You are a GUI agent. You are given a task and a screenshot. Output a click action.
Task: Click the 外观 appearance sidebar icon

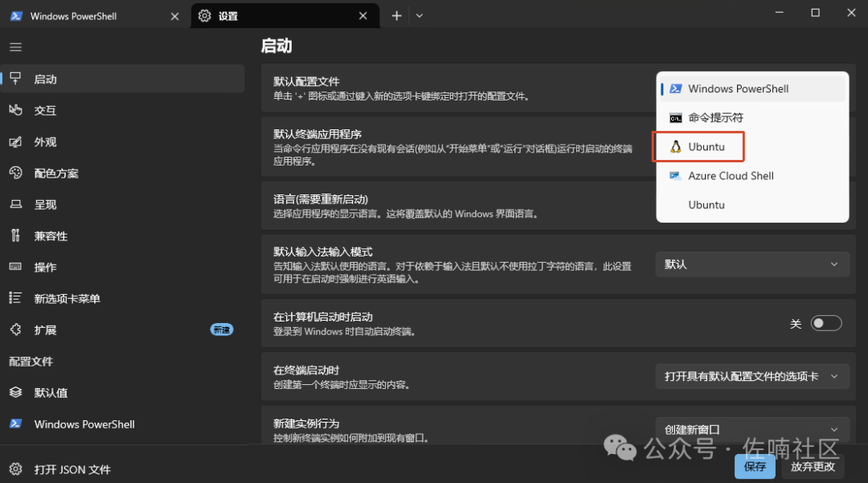click(x=15, y=141)
